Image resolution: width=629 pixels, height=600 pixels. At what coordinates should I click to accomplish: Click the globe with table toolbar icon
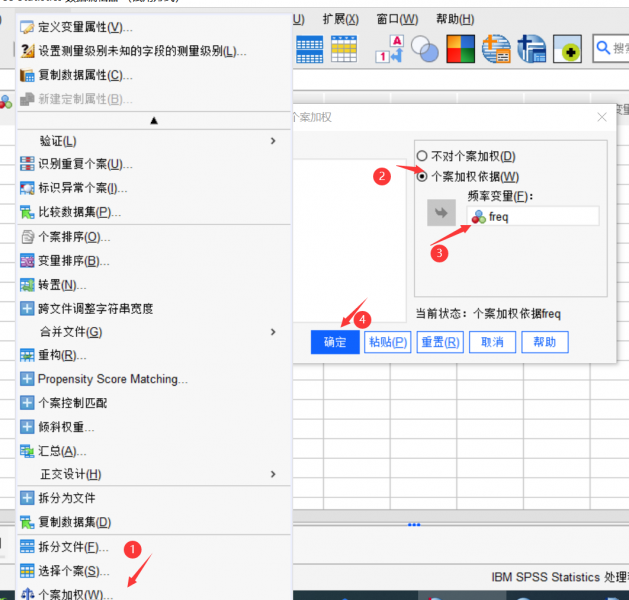click(x=496, y=49)
